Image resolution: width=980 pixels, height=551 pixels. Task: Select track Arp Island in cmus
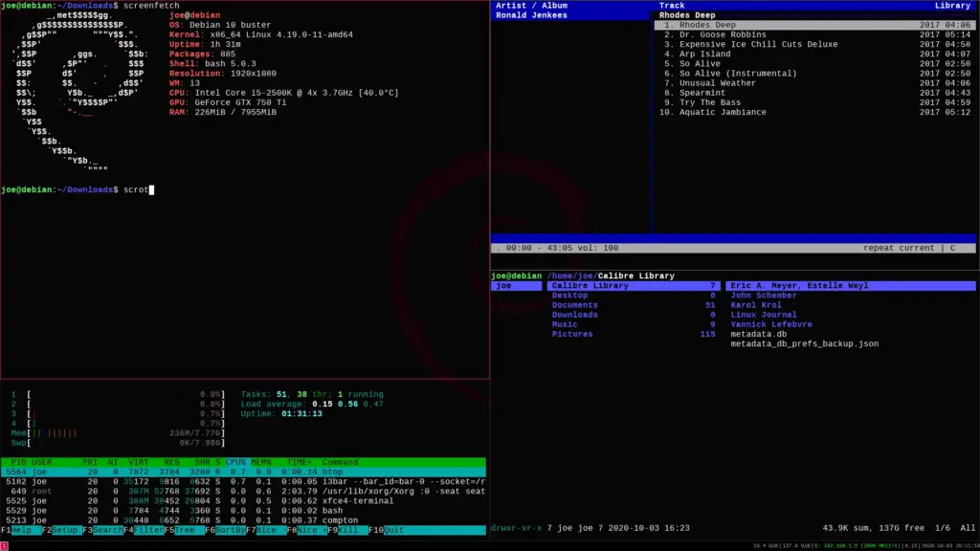tap(815, 55)
